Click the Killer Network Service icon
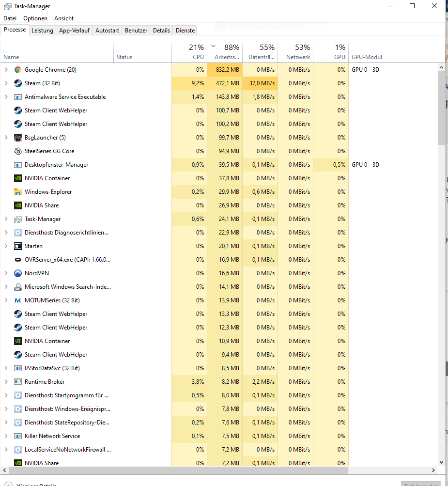The image size is (448, 486). click(18, 436)
